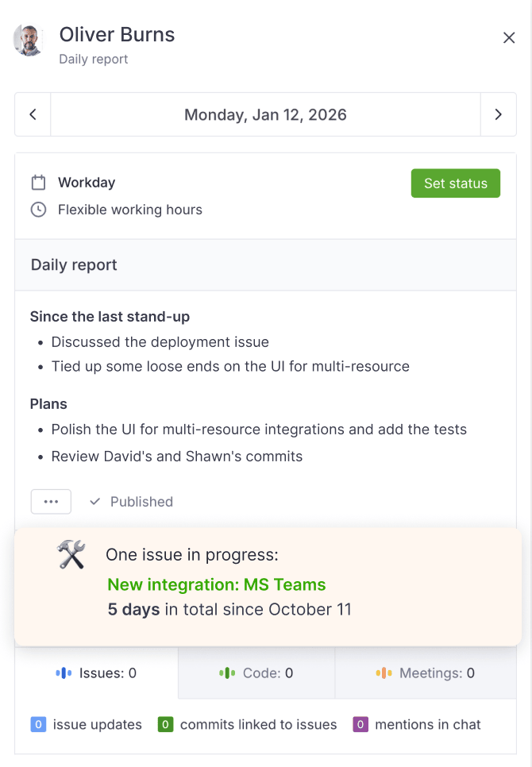Switch to the Code tab
532x767 pixels.
(256, 673)
